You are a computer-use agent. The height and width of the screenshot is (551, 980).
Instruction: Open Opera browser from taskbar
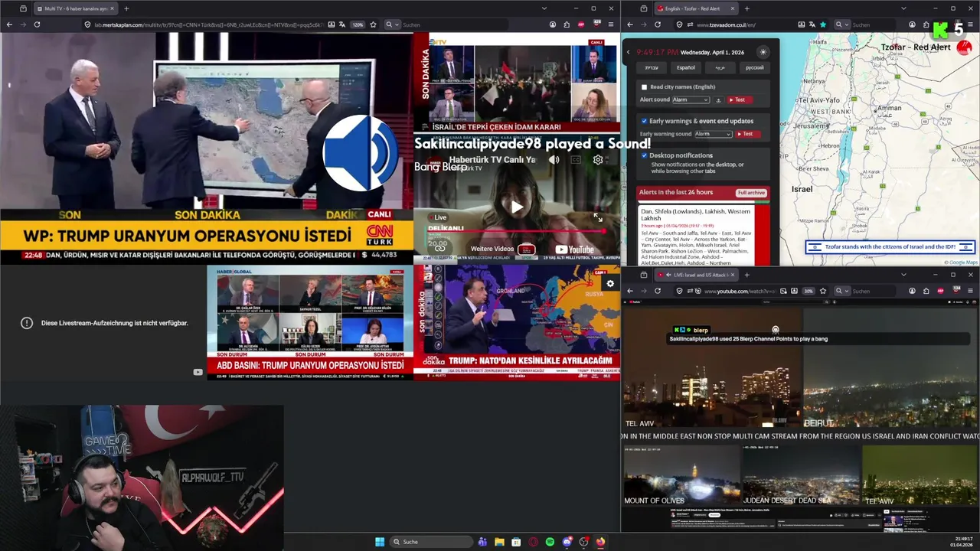(533, 542)
